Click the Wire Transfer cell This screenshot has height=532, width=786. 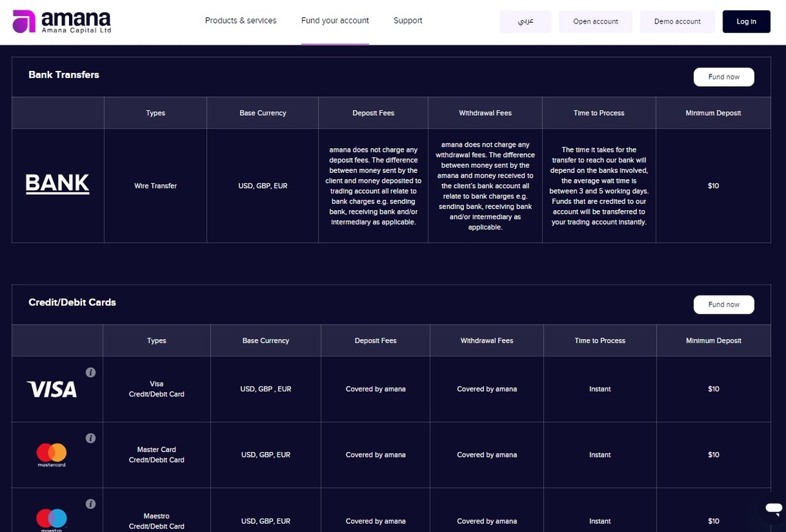(155, 186)
